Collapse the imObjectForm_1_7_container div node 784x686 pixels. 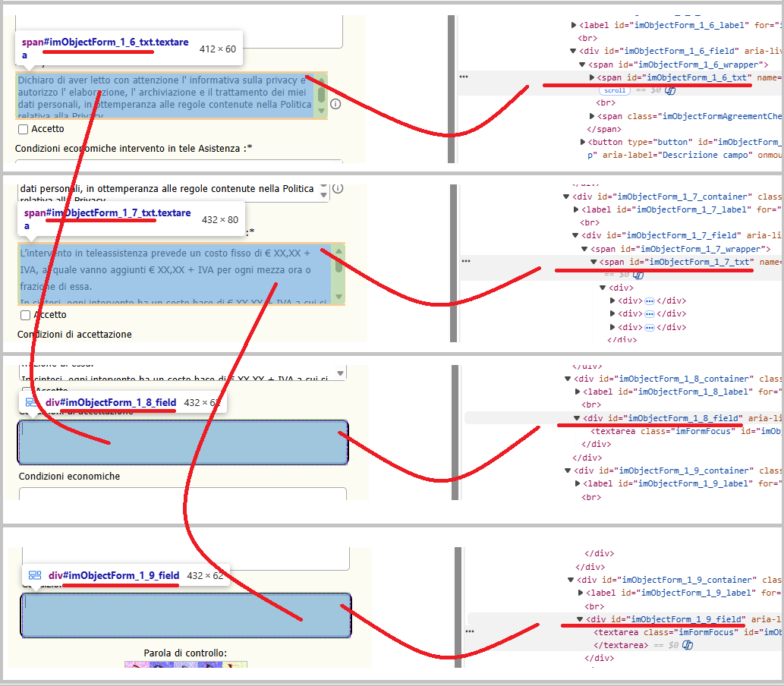point(566,197)
